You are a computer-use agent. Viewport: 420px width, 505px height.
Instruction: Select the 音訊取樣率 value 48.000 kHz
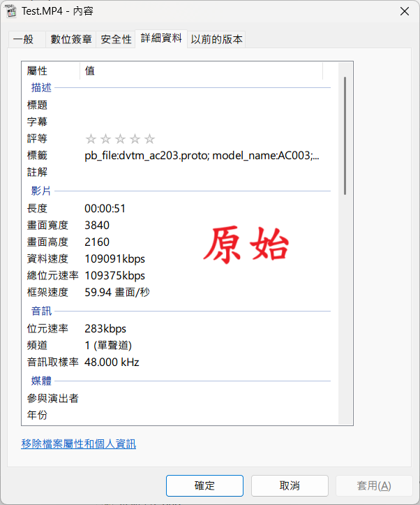tap(112, 363)
